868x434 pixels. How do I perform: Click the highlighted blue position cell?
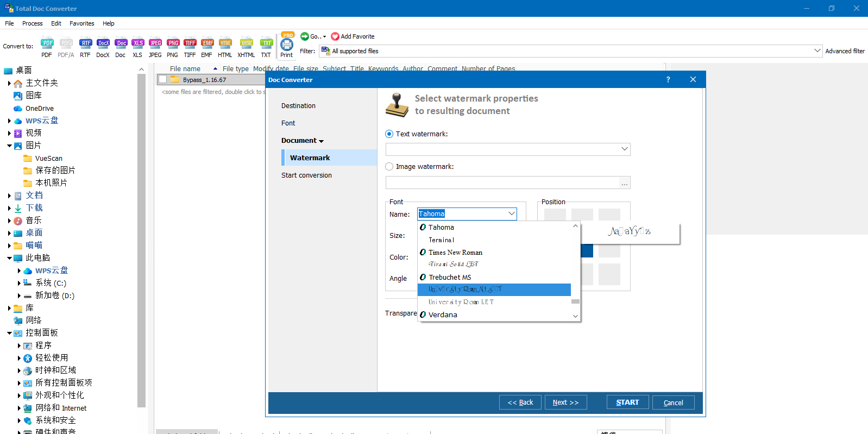tap(587, 251)
